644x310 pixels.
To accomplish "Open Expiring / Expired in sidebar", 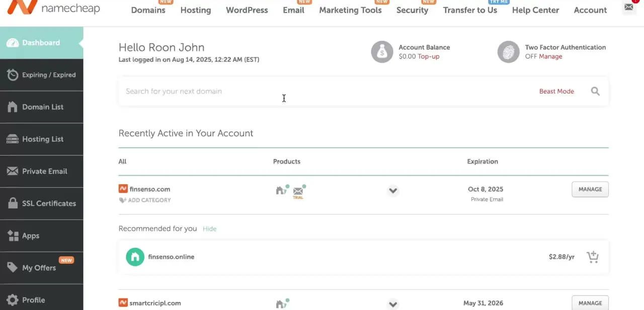I will point(42,75).
